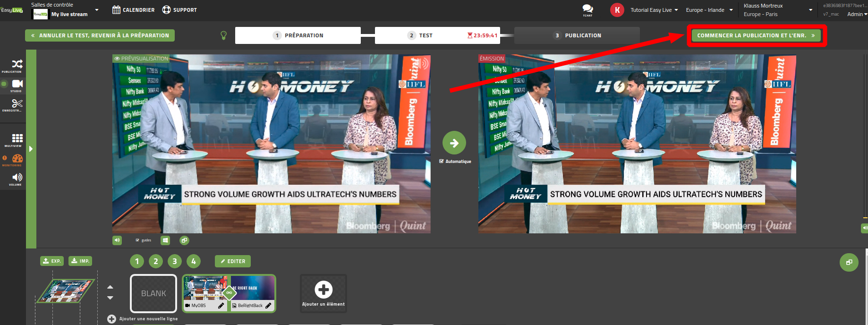Toggle the green Studio status indicator

pos(4,84)
